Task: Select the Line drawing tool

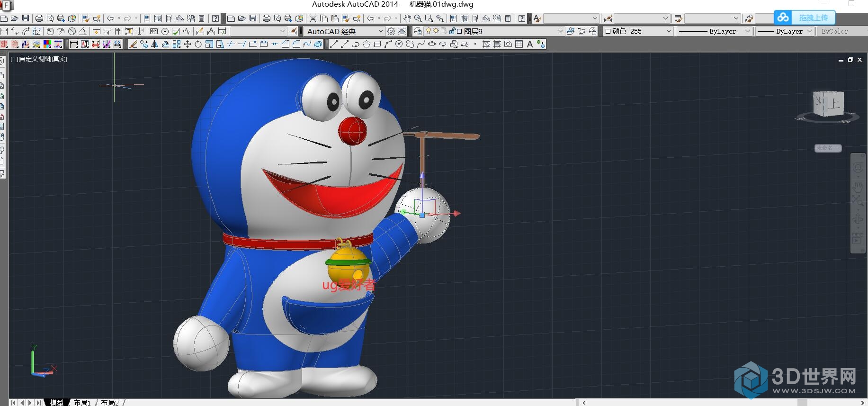Action: [x=334, y=44]
